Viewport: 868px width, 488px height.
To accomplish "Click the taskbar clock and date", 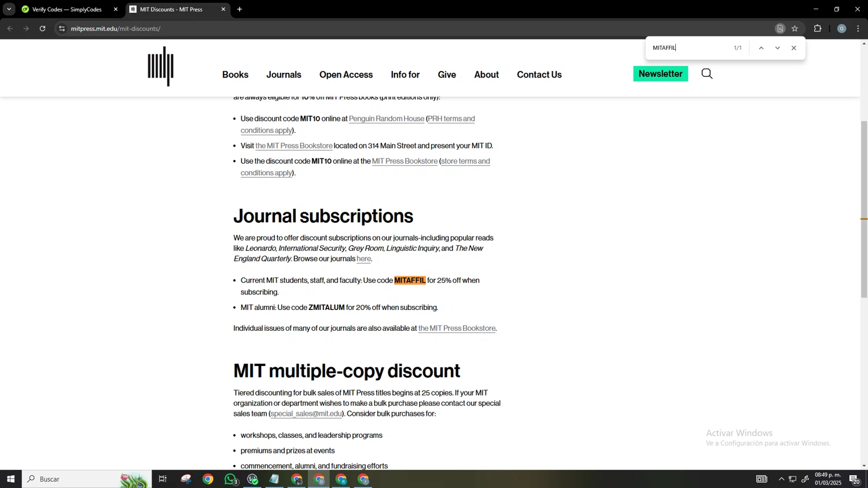I will point(828,479).
